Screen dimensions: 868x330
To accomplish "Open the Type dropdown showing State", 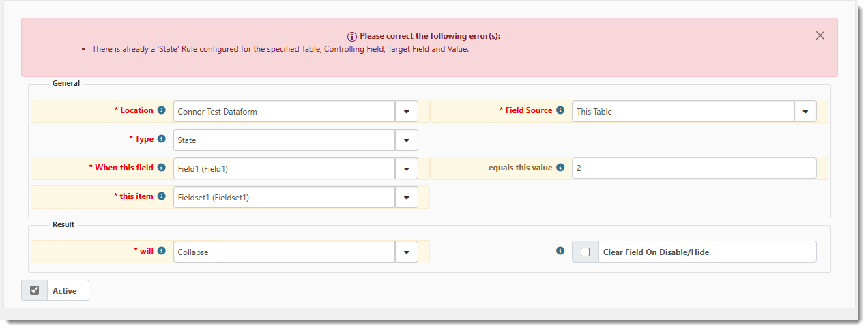I will [406, 140].
